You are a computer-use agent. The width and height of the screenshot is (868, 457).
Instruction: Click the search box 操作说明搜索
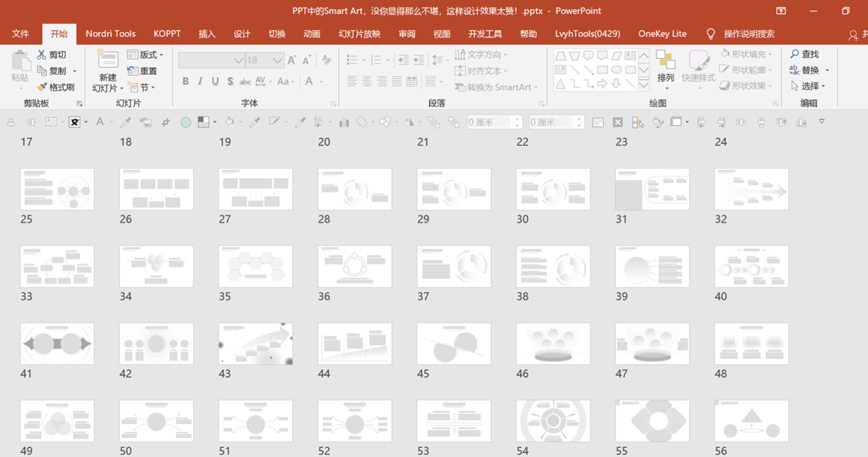(749, 34)
